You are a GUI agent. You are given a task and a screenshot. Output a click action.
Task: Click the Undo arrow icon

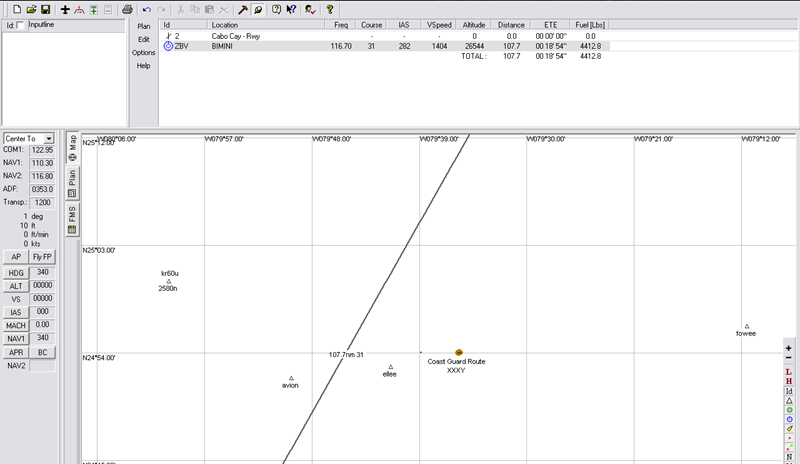pyautogui.click(x=147, y=9)
